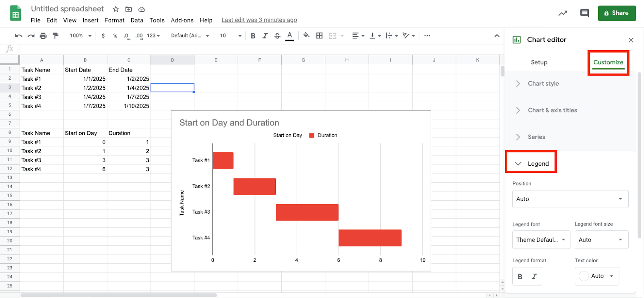Switch to the Setup tab

(x=539, y=62)
